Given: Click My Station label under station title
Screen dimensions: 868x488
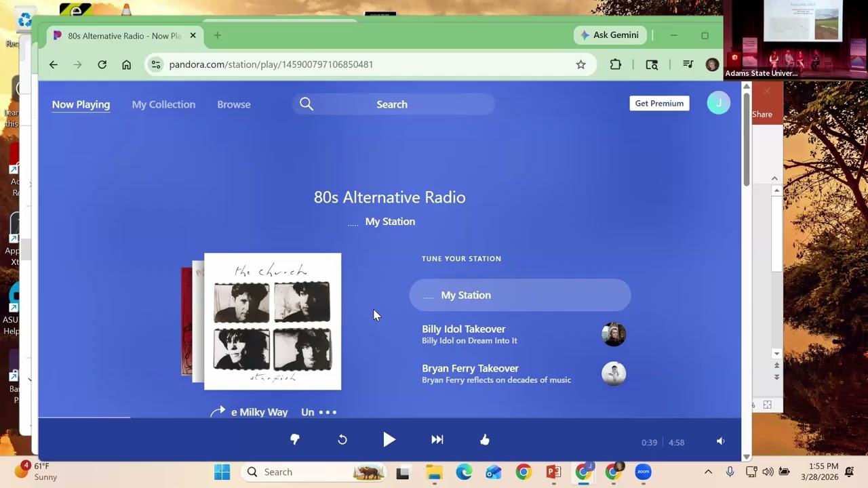Looking at the screenshot, I should pyautogui.click(x=390, y=222).
